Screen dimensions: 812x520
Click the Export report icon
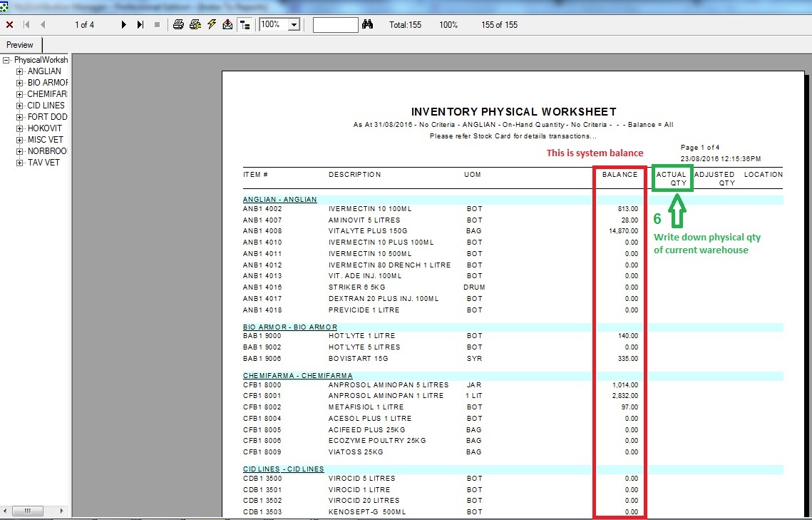tap(227, 25)
